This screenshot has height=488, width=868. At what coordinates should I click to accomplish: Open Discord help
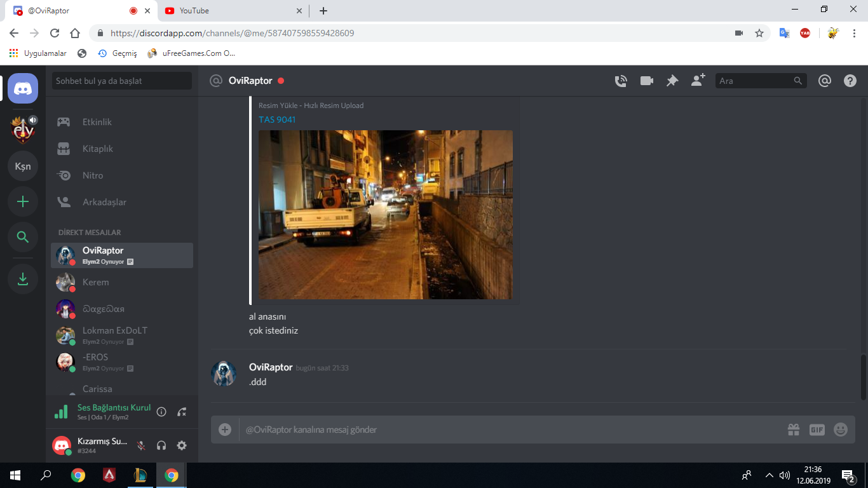click(850, 81)
